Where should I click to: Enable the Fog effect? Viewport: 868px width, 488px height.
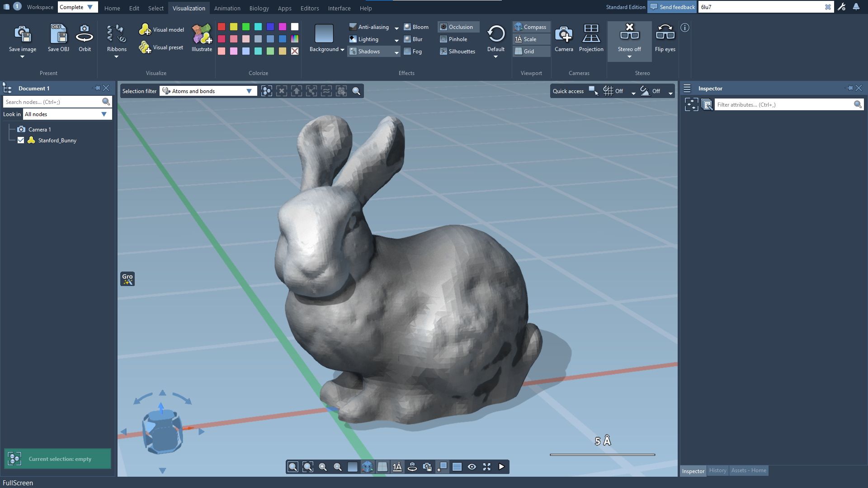click(x=412, y=52)
